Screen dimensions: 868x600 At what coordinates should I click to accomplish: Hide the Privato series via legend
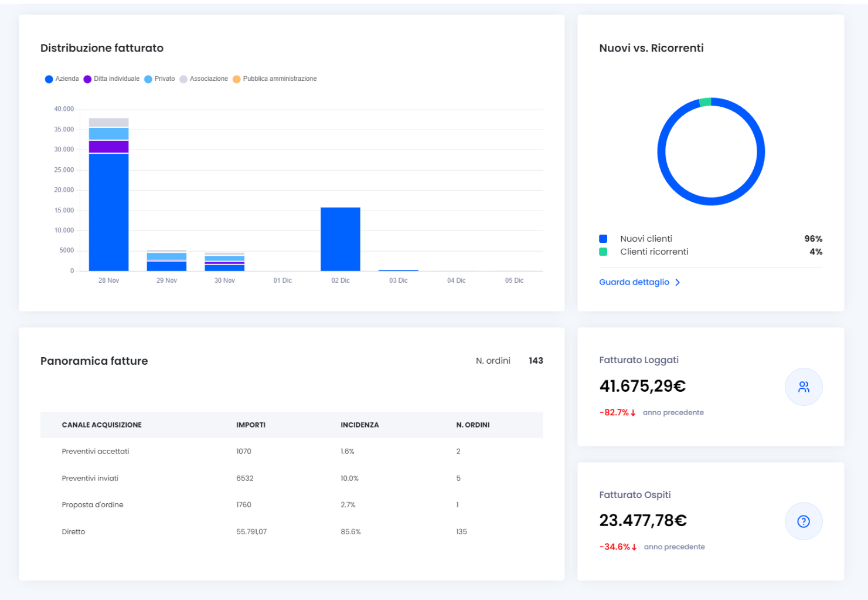pyautogui.click(x=159, y=79)
